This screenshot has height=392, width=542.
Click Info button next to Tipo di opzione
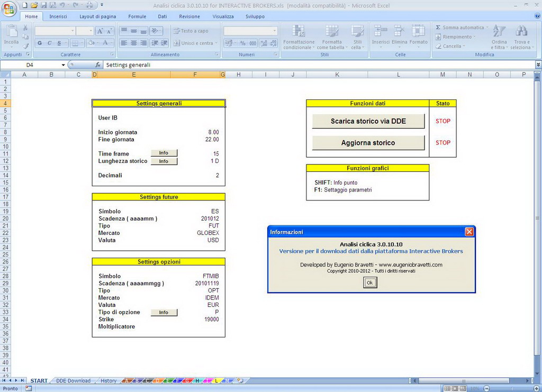164,312
